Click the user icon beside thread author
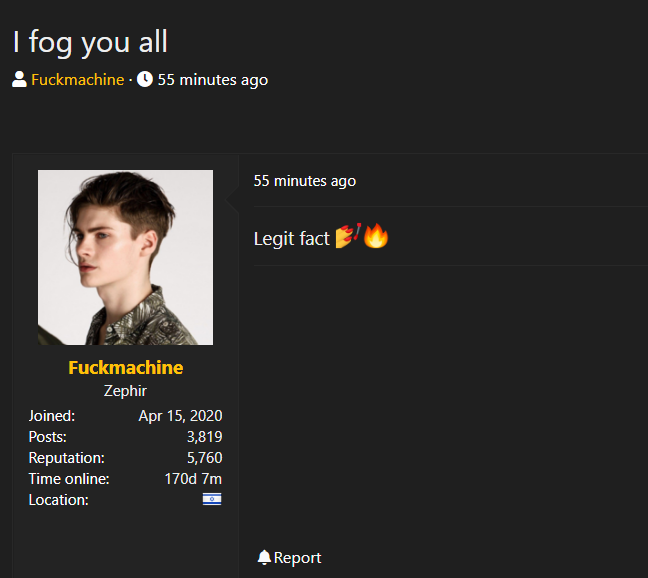The width and height of the screenshot is (648, 578). [19, 79]
